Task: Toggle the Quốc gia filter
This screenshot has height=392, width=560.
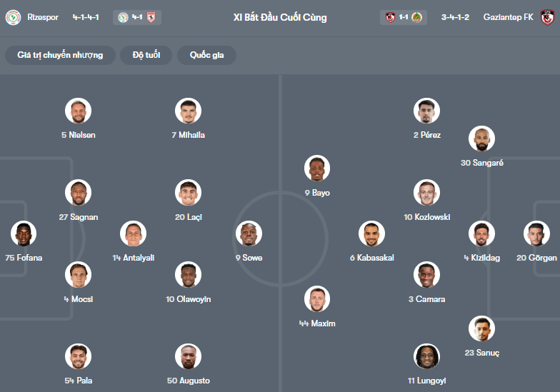Action: [x=206, y=55]
